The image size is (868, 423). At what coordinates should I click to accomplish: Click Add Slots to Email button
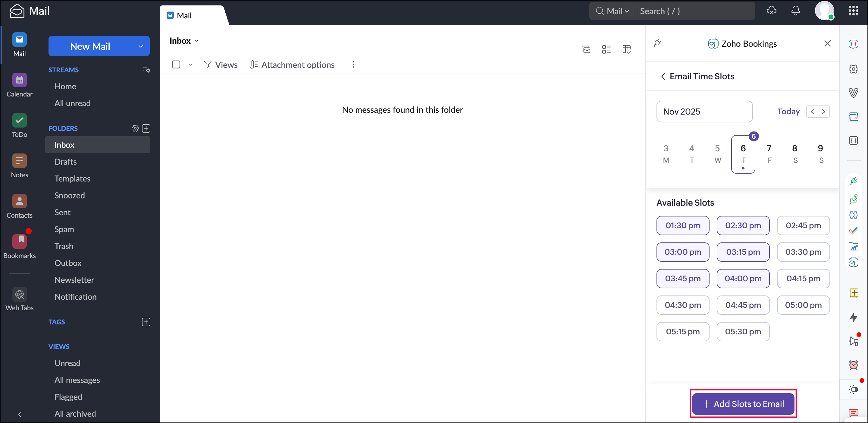point(743,404)
